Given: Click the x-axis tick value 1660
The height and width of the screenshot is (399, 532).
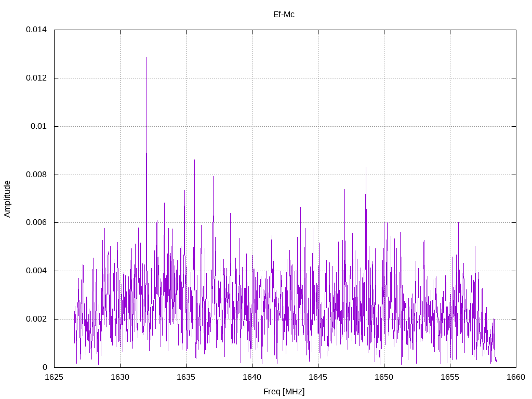Looking at the screenshot, I should (x=516, y=377).
